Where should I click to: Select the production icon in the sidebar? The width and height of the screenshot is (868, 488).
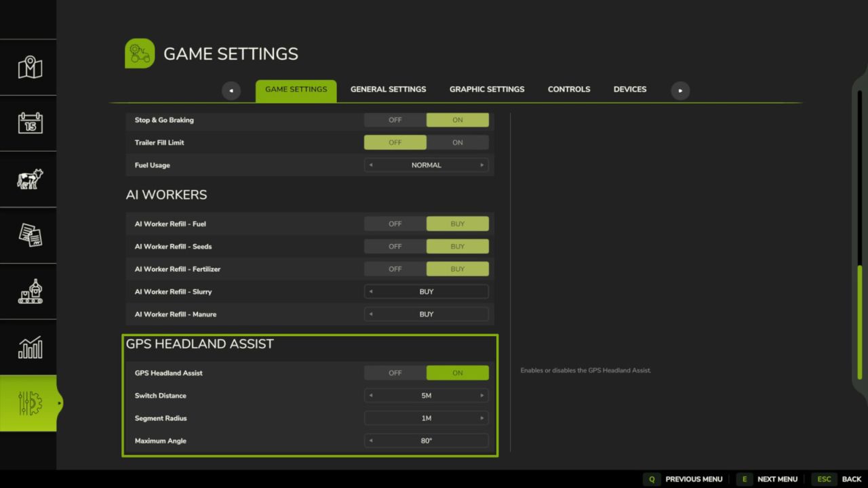pos(28,291)
